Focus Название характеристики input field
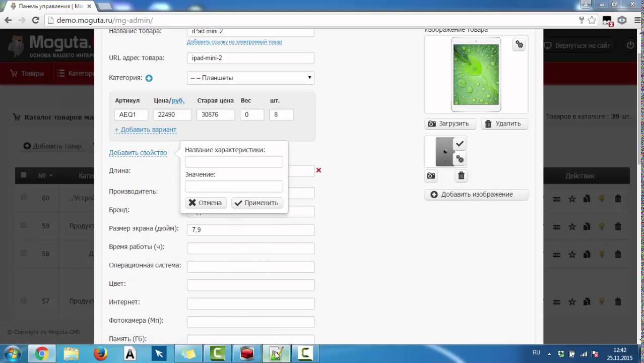Screen dimensions: 644x363 pyautogui.click(x=234, y=162)
